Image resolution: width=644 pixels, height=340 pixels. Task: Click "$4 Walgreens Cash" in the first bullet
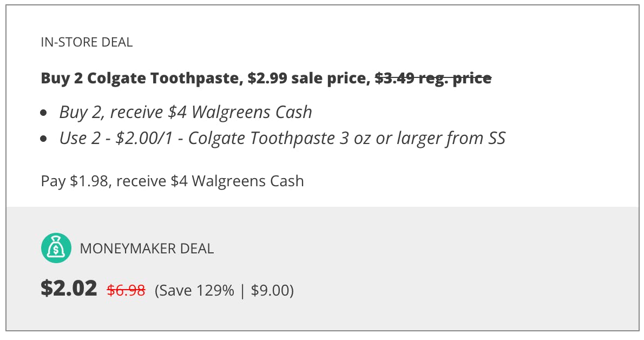(x=240, y=112)
